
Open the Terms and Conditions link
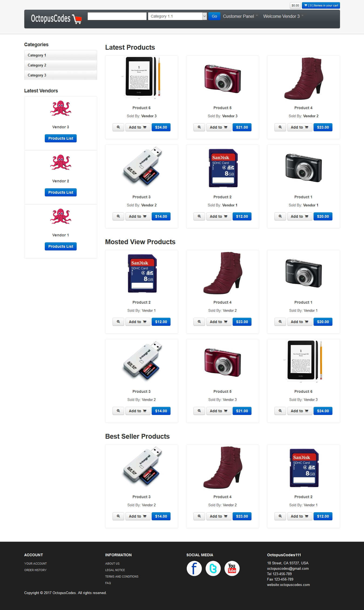122,577
